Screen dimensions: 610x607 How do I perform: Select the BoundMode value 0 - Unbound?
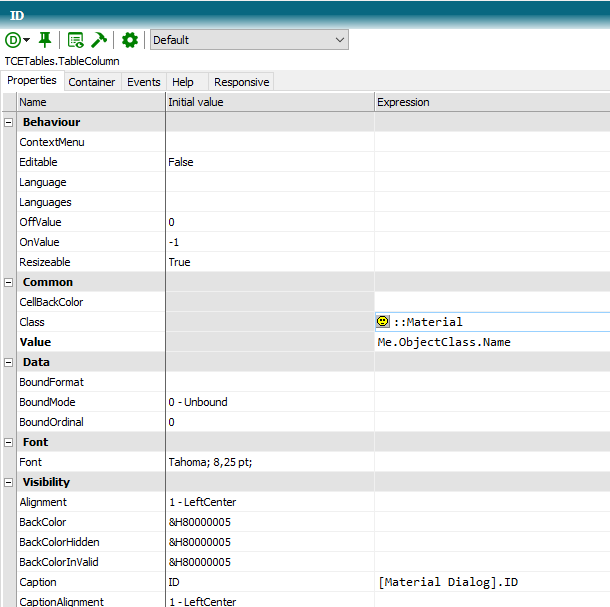click(x=270, y=402)
